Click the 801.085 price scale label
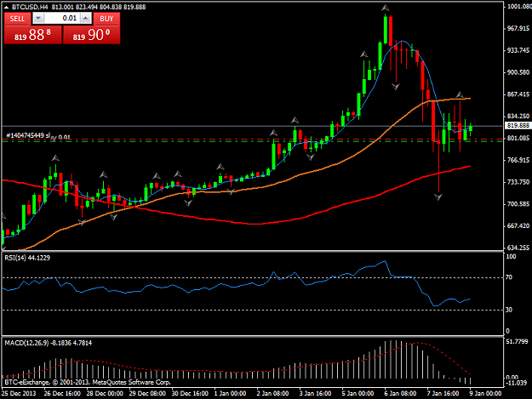 coord(518,138)
